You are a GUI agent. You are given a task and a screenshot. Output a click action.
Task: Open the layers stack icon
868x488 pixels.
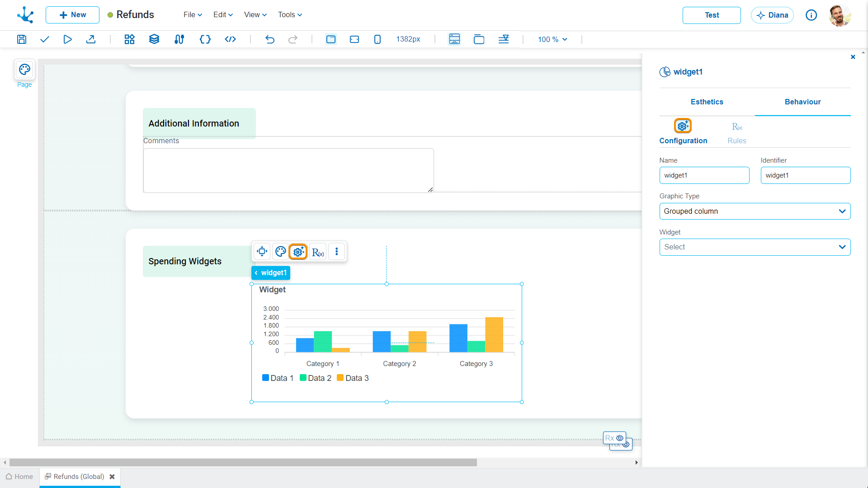tap(154, 39)
